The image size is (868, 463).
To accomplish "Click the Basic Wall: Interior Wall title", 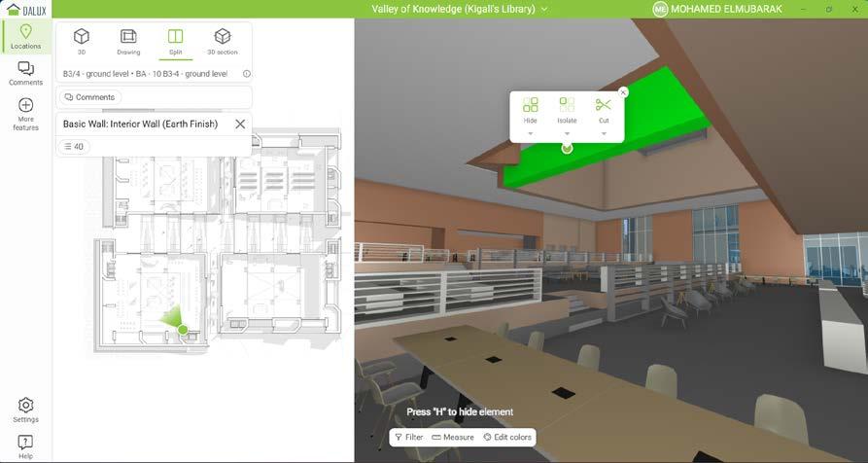I will 140,125.
